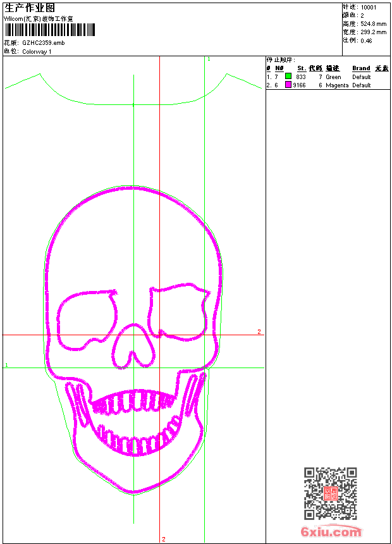The width and height of the screenshot is (392, 544).
Task: Click the height value 524.8 mm
Action: [373, 23]
